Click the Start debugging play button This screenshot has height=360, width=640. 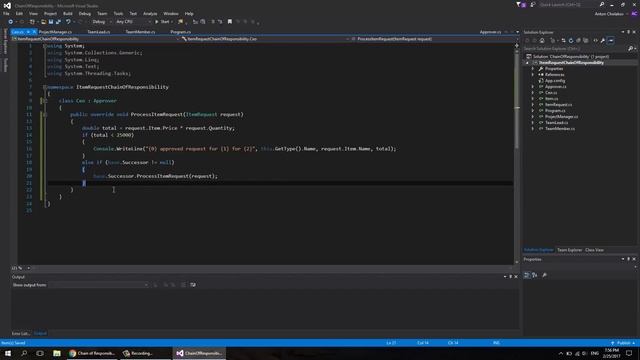click(162, 22)
